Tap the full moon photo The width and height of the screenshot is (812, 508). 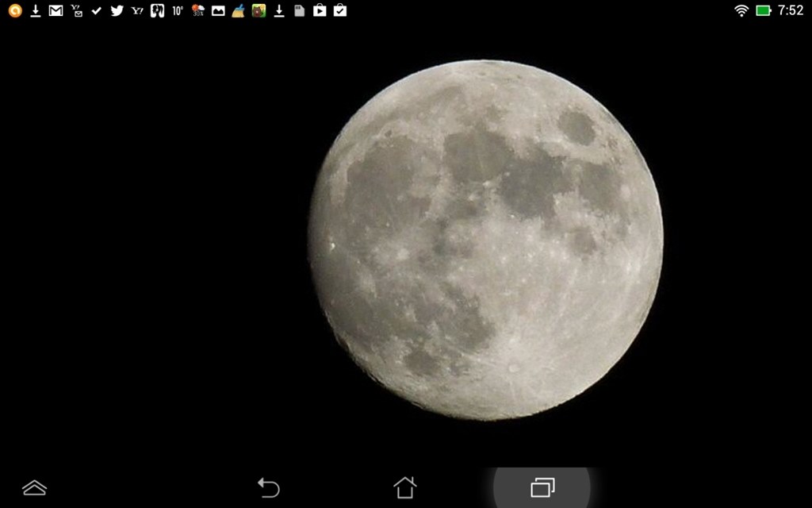pyautogui.click(x=486, y=240)
